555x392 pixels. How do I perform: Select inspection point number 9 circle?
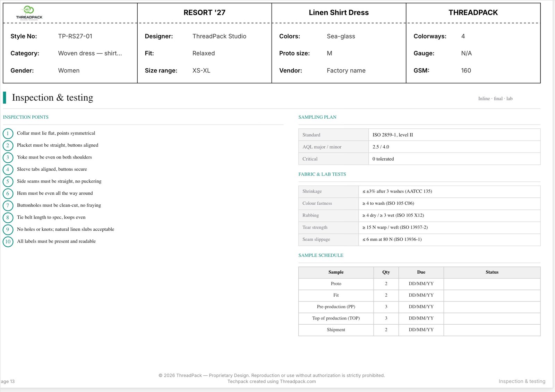[x=8, y=230]
